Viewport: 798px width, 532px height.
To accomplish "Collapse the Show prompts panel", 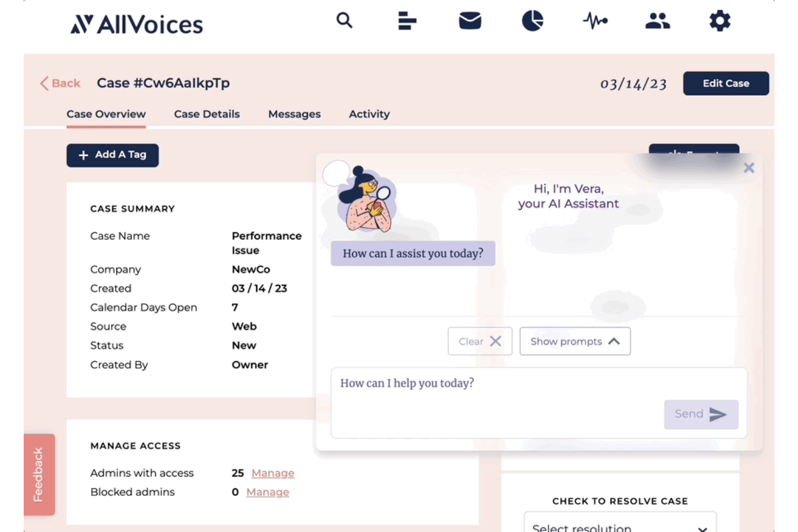I will coord(574,341).
